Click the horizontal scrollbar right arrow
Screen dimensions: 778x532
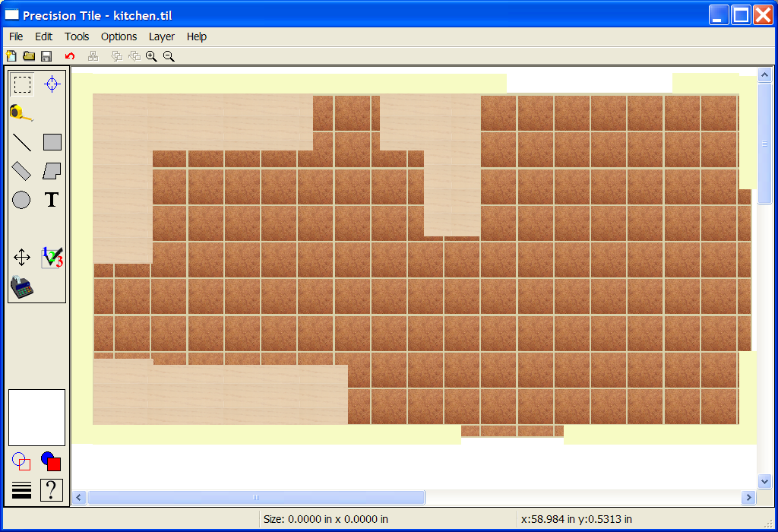pos(748,498)
